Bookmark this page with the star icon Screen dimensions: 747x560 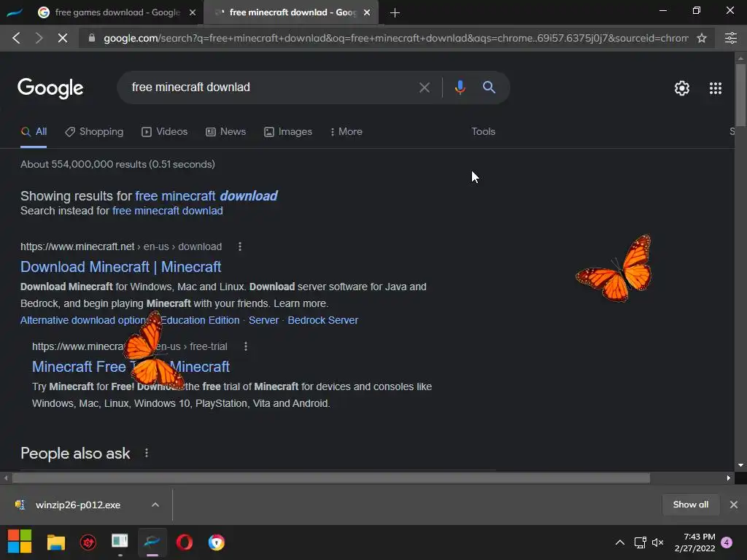701,38
